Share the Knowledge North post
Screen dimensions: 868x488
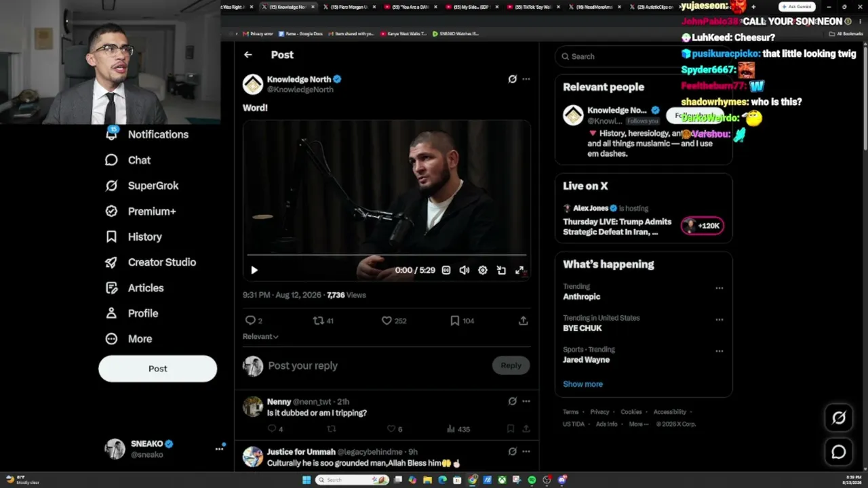click(524, 321)
